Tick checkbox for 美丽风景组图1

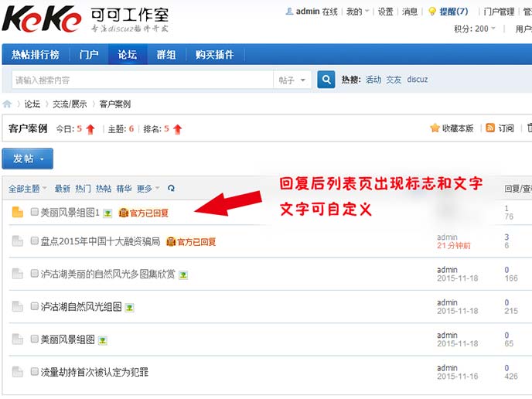(x=34, y=212)
